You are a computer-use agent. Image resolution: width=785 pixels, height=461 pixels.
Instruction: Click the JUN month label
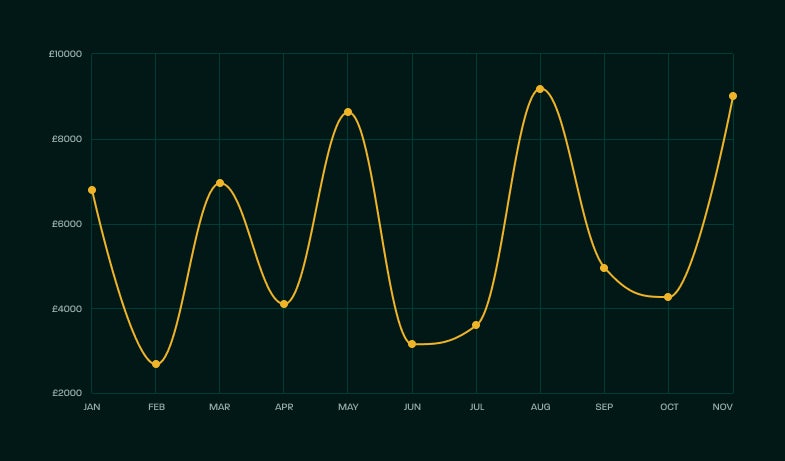pyautogui.click(x=412, y=407)
